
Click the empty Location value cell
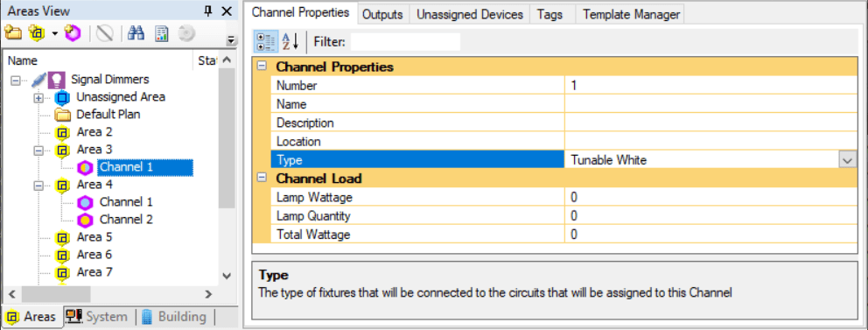[710, 141]
